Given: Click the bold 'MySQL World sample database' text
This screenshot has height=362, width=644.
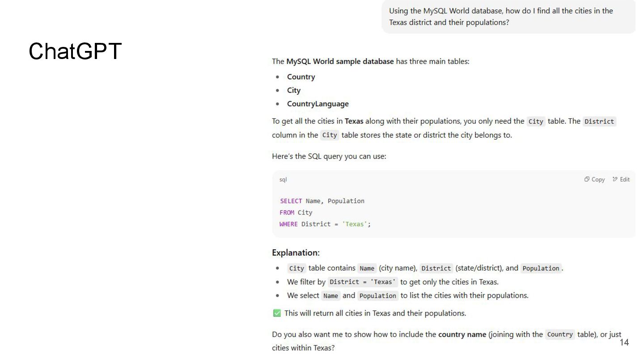Looking at the screenshot, I should (x=340, y=61).
